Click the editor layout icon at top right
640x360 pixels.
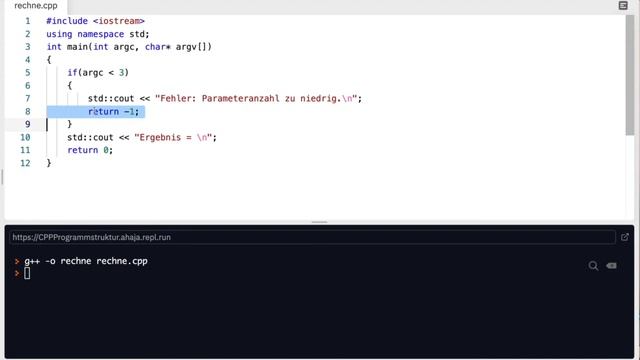pyautogui.click(x=623, y=5)
